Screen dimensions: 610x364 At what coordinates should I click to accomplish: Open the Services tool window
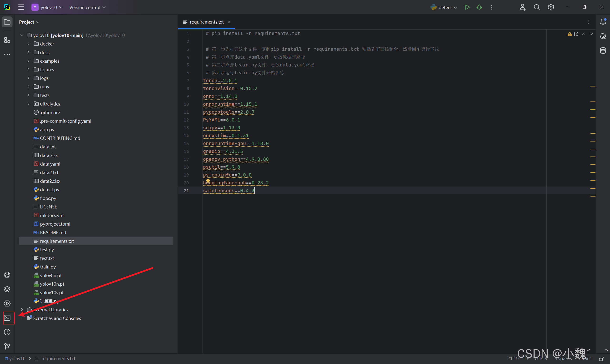click(x=7, y=303)
